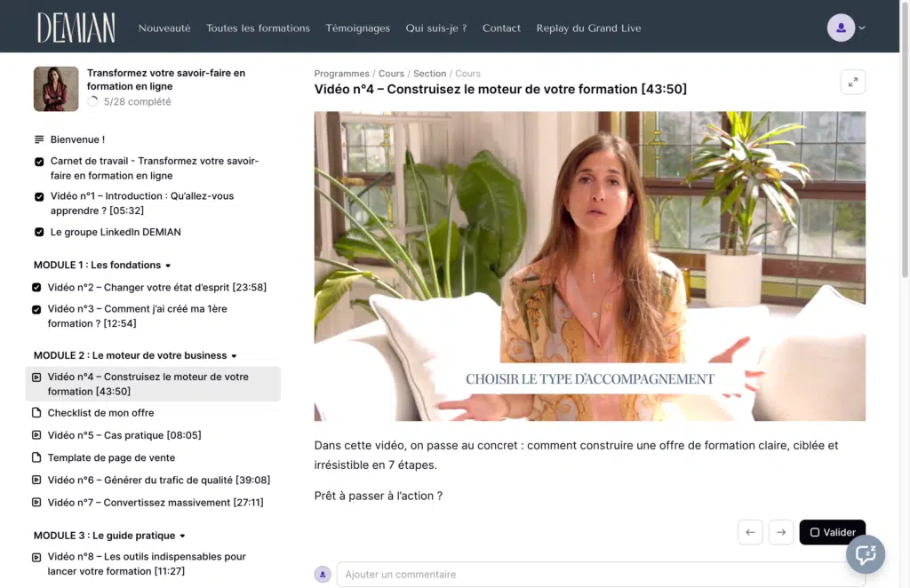910x588 pixels.
Task: Expand the fullscreen arrows icon
Action: click(852, 83)
